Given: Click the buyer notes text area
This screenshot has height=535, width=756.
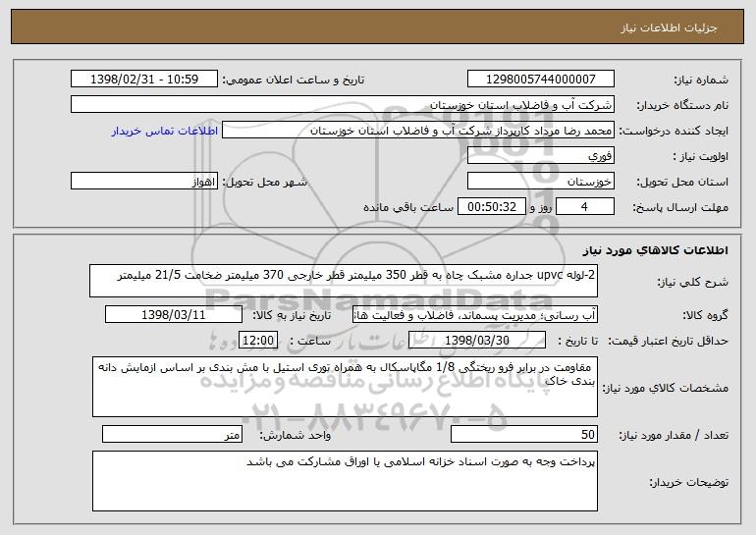Looking at the screenshot, I should point(345,481).
